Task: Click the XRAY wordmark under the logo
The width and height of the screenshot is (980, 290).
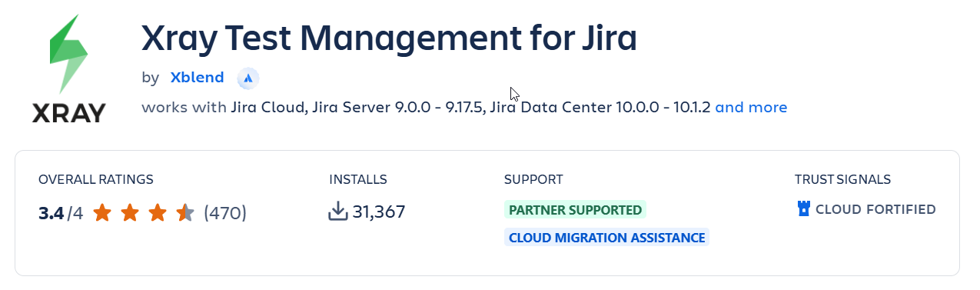Action: click(68, 113)
